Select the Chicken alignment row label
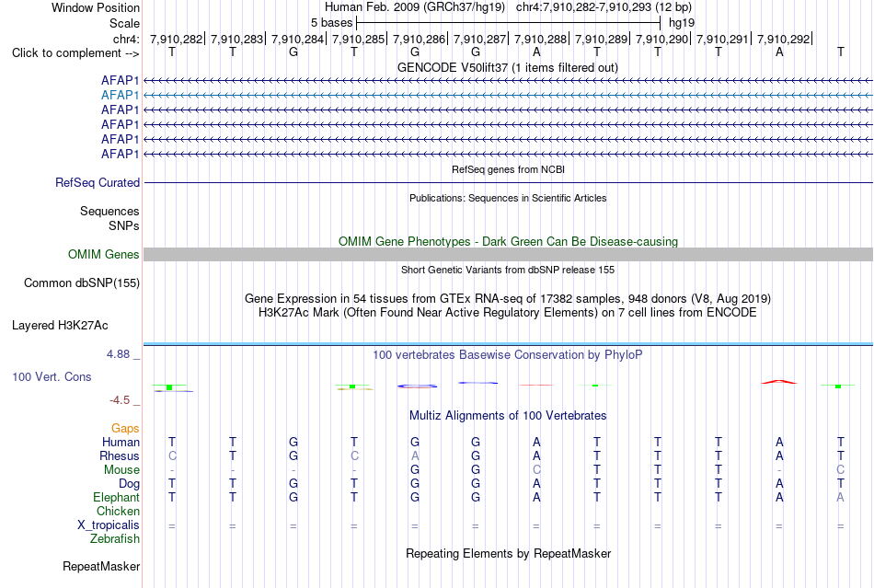The image size is (874, 588). tap(118, 511)
